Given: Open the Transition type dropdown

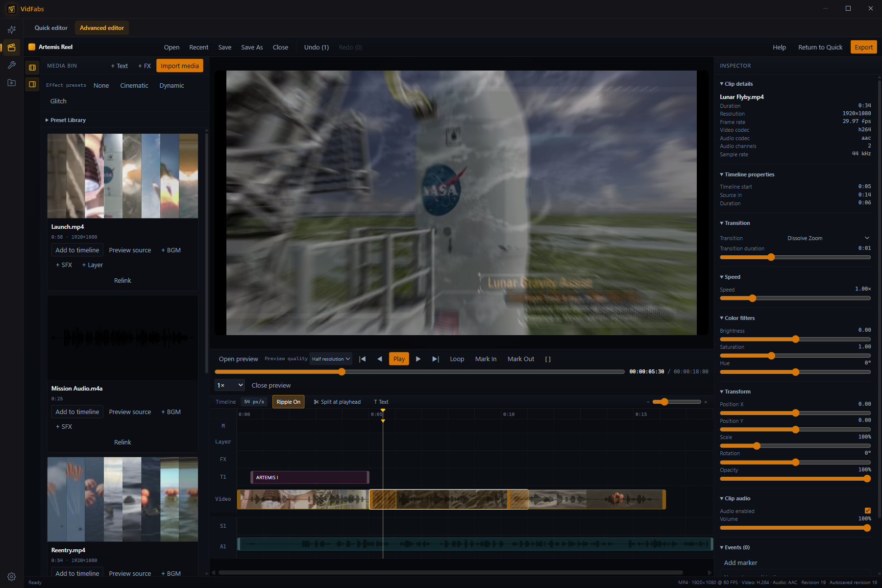Looking at the screenshot, I should pyautogui.click(x=828, y=238).
